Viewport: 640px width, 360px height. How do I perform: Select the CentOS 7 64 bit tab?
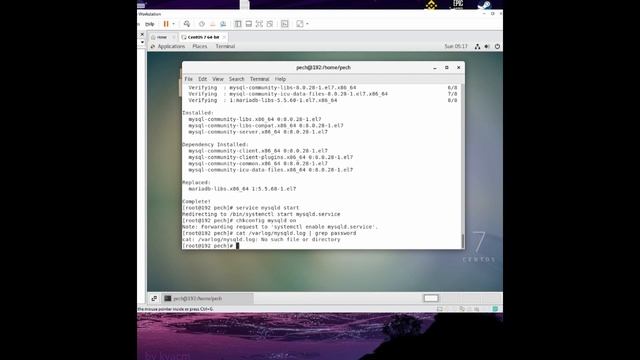point(203,37)
